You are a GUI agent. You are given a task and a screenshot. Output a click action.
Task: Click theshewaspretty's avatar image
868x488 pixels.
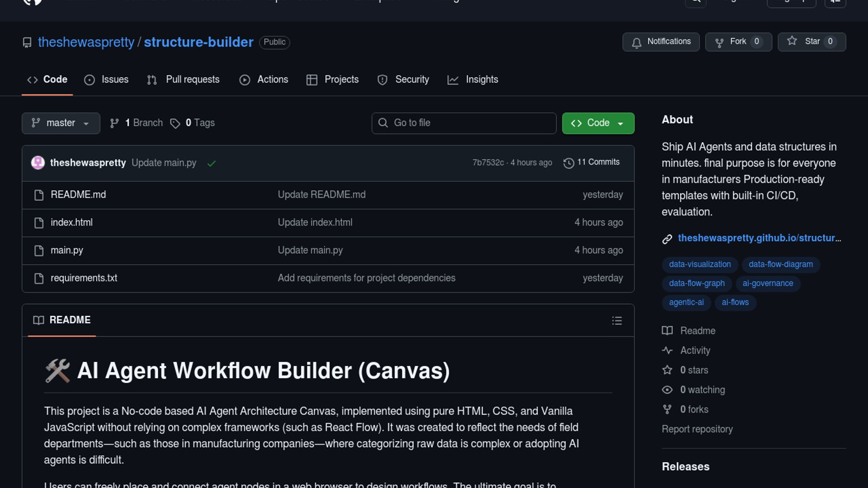point(38,163)
